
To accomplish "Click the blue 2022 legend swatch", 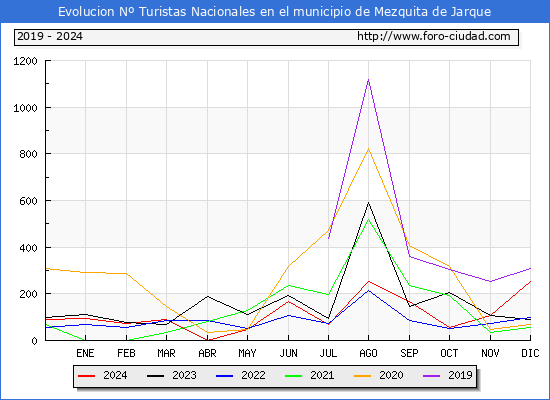I will point(224,376).
